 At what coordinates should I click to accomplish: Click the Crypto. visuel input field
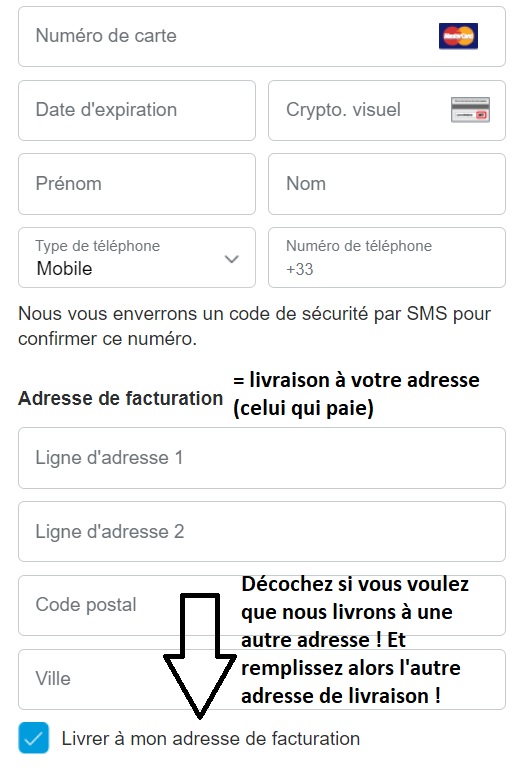click(387, 110)
